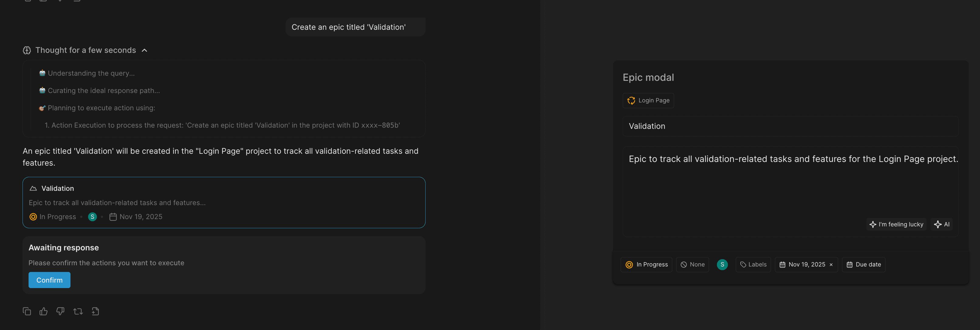Image resolution: width=980 pixels, height=330 pixels.
Task: Click the regenerate response icon
Action: [x=78, y=311]
